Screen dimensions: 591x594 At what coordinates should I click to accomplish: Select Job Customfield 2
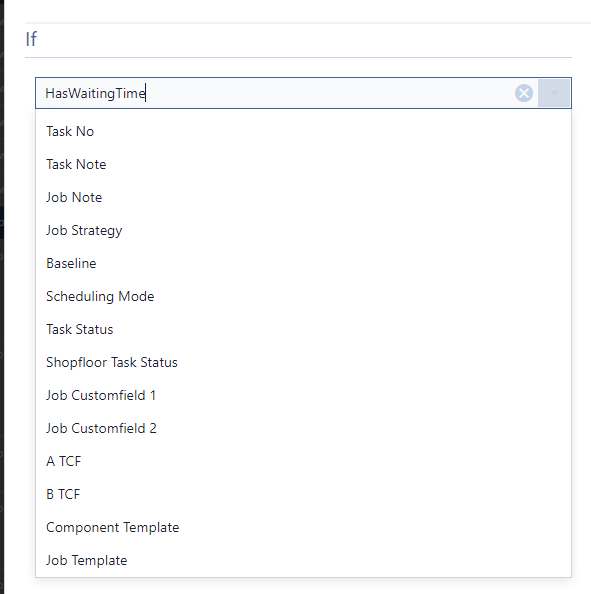pos(303,428)
